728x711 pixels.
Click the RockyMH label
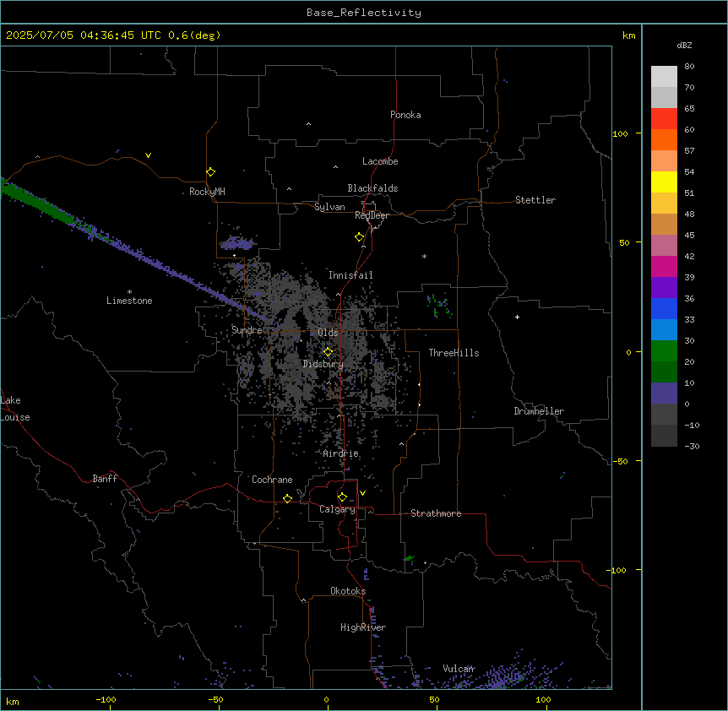pyautogui.click(x=207, y=192)
